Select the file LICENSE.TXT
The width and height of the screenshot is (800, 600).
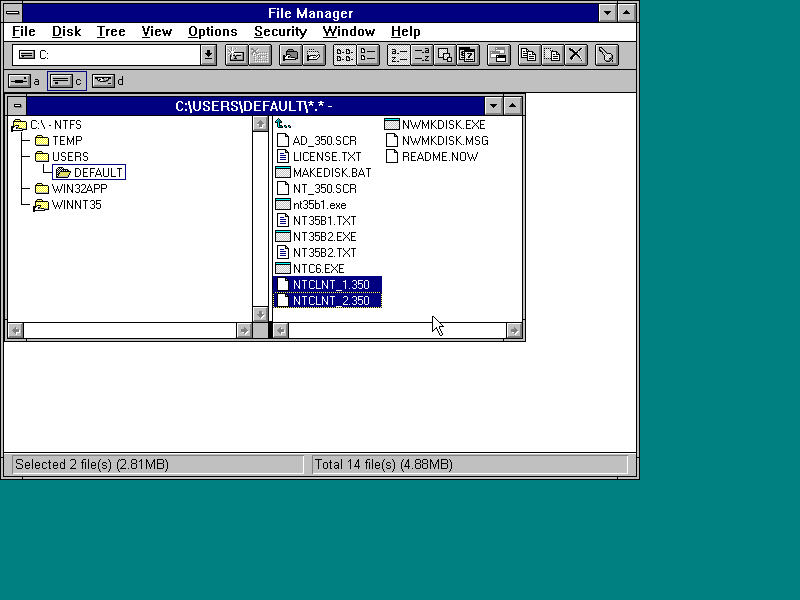click(318, 157)
